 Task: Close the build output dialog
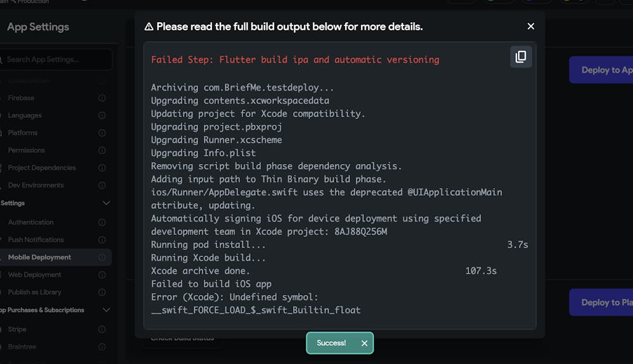[x=530, y=26]
